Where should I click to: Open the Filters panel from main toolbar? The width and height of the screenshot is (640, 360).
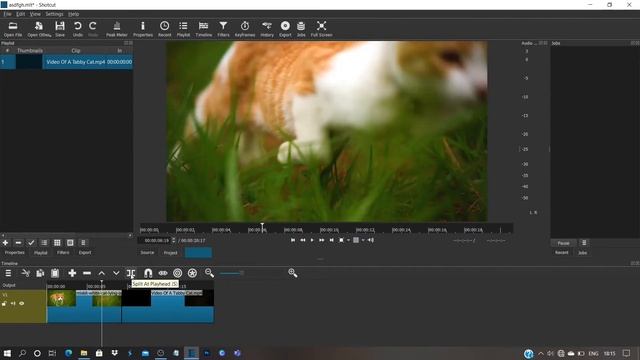pyautogui.click(x=223, y=29)
